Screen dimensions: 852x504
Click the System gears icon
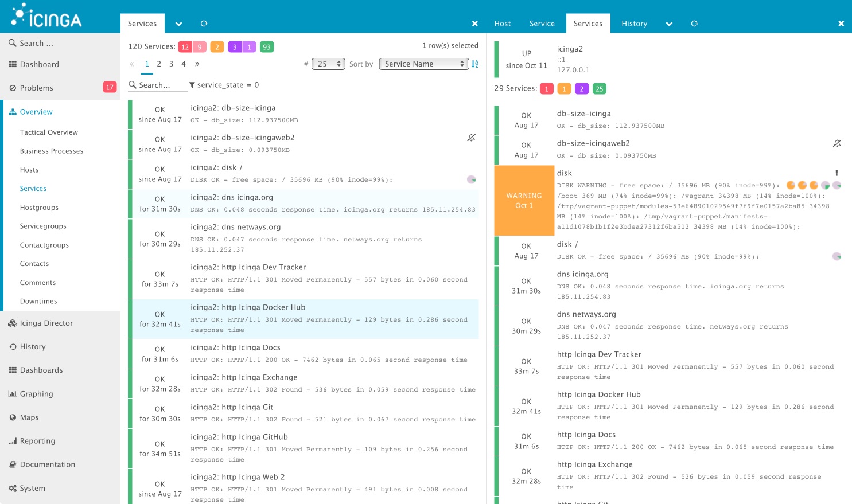click(13, 488)
